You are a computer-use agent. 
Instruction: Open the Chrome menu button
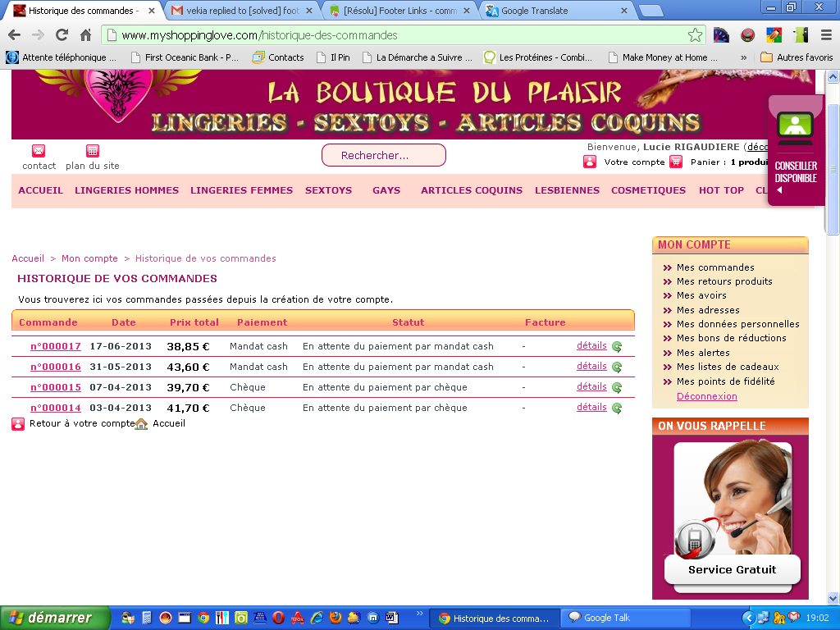coord(826,35)
